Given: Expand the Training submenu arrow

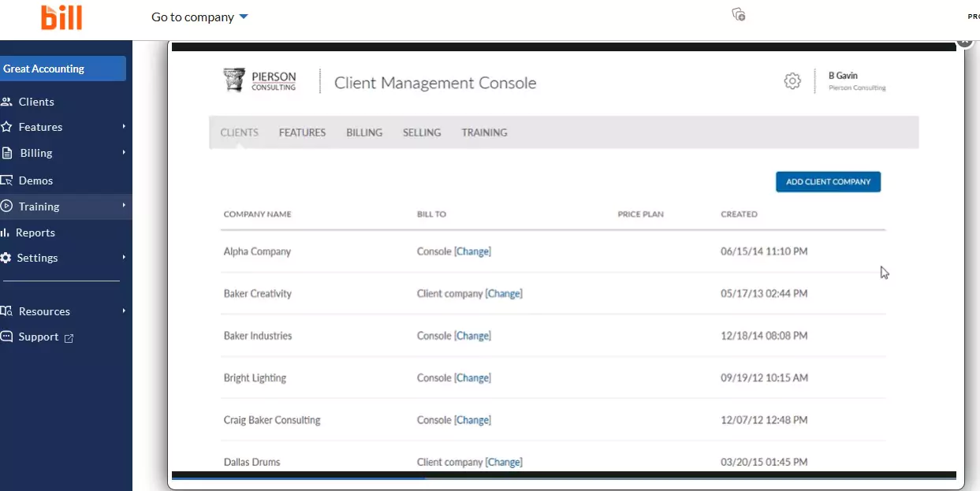Looking at the screenshot, I should [124, 206].
